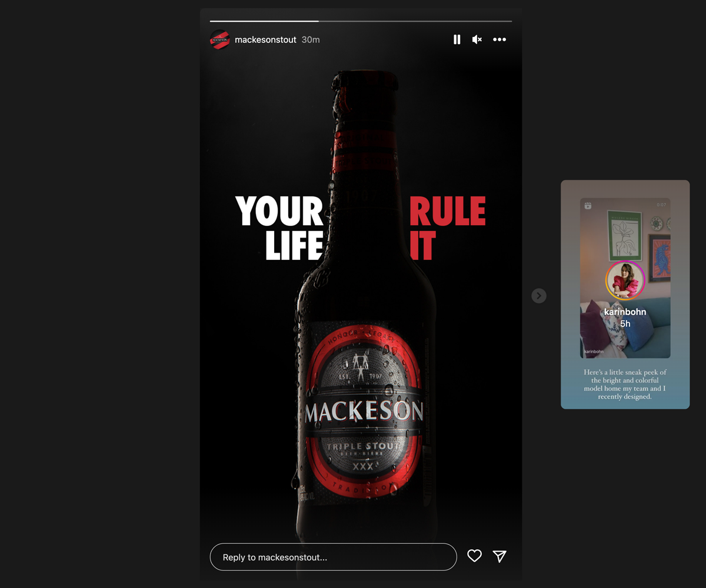The image size is (706, 588).
Task: Pause the mackesonstout story
Action: 457,39
